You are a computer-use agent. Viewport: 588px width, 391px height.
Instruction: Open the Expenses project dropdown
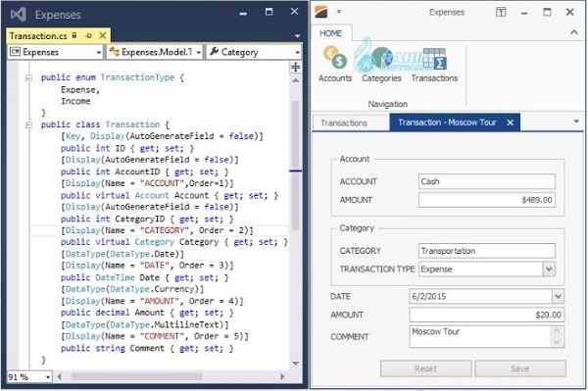coord(56,52)
